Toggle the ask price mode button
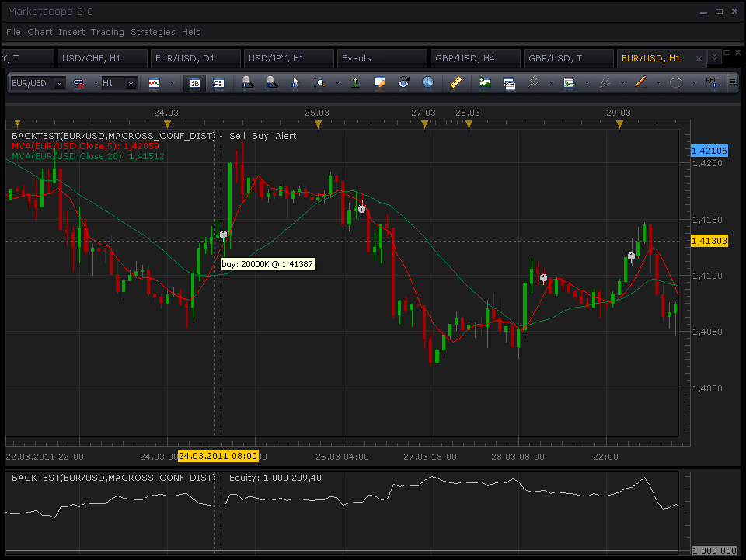 218,83
